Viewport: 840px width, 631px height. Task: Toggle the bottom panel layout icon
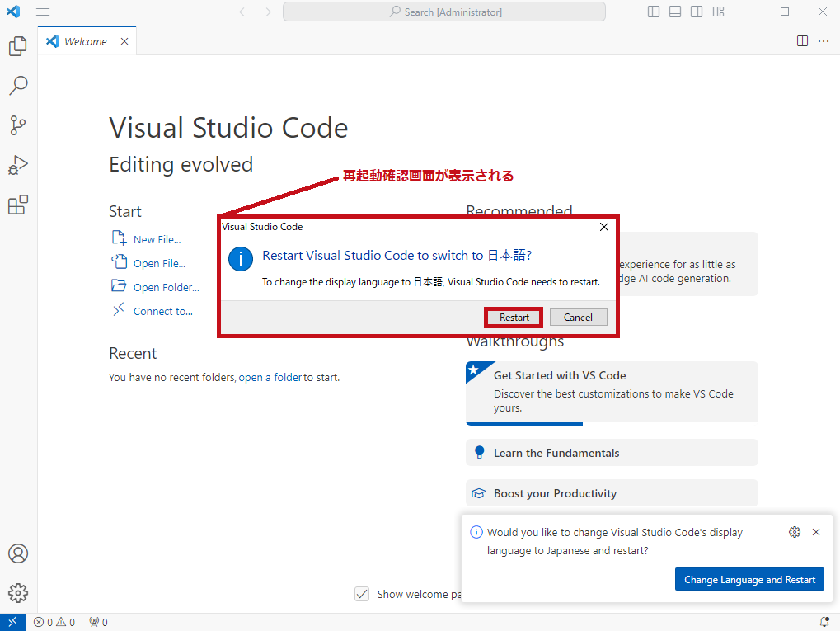pyautogui.click(x=675, y=12)
